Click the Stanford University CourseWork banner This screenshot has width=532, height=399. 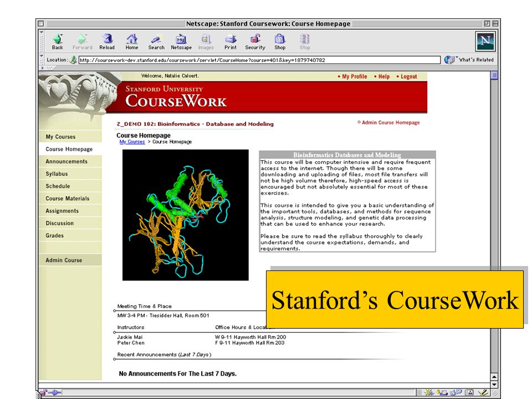pos(267,96)
